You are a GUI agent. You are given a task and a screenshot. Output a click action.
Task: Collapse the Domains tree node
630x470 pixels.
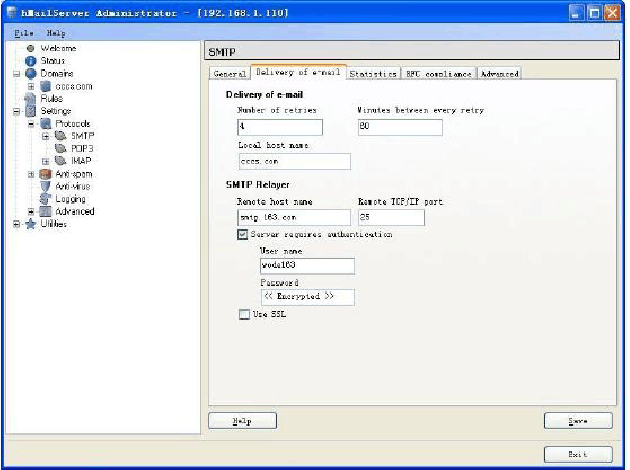(x=16, y=74)
